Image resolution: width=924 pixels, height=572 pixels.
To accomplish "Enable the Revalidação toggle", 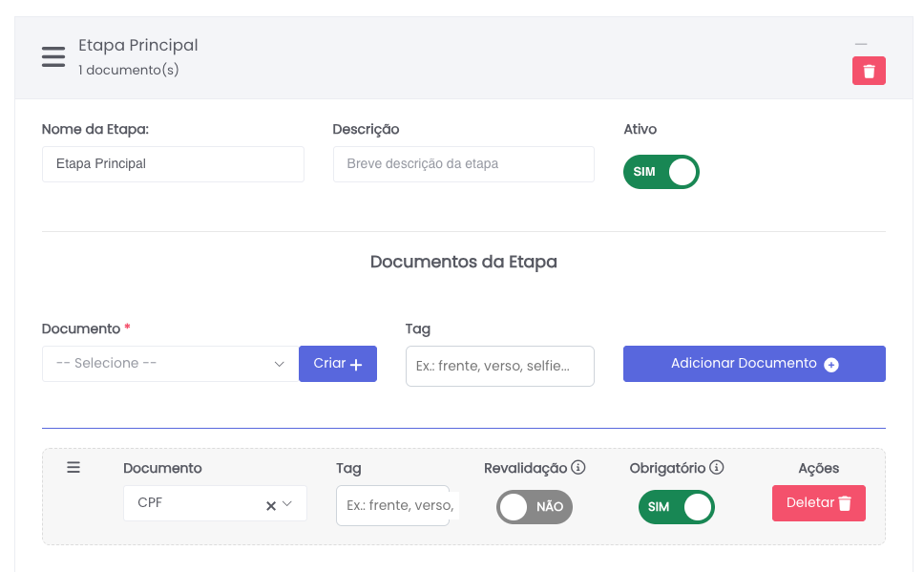I will tap(534, 507).
